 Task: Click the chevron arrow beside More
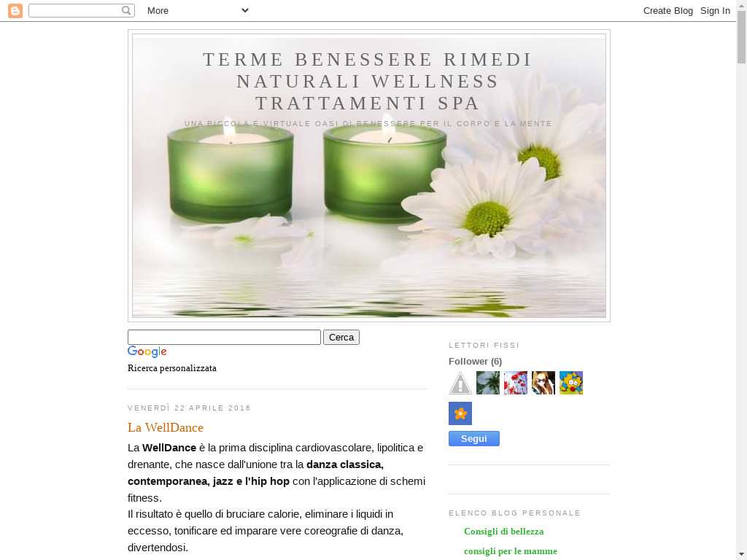pyautogui.click(x=244, y=10)
